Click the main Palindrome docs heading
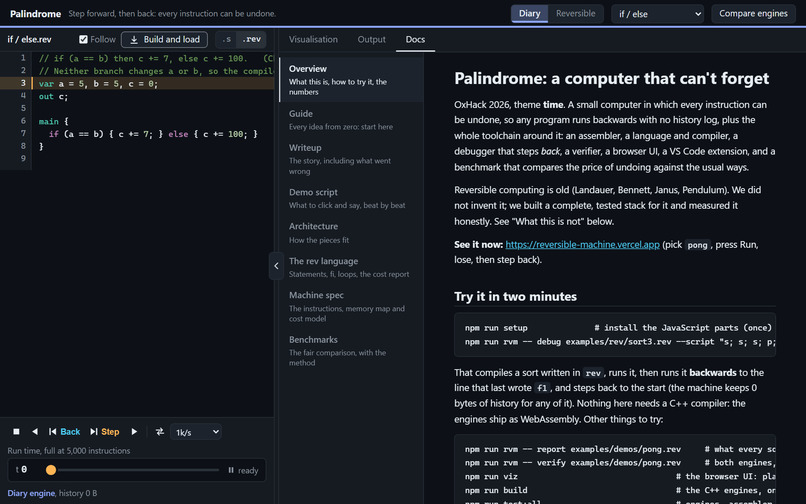Viewport: 806px width, 504px height. tap(611, 78)
